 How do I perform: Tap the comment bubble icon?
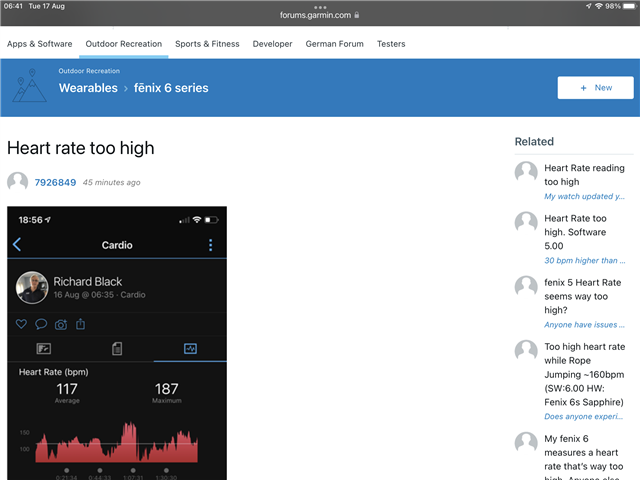41,324
